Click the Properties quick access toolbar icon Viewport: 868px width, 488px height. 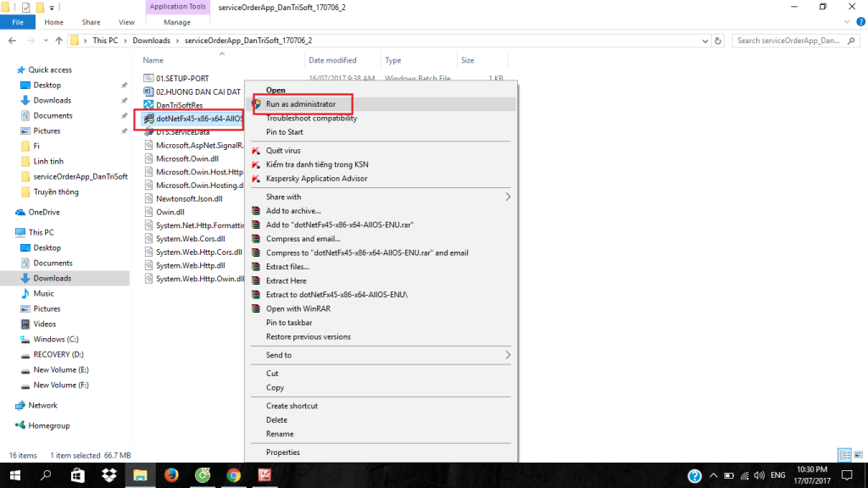pyautogui.click(x=25, y=7)
